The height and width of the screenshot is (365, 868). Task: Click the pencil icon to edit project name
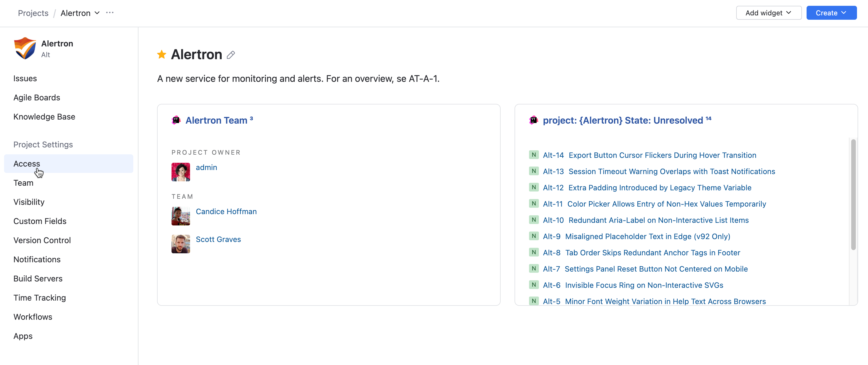pyautogui.click(x=231, y=55)
